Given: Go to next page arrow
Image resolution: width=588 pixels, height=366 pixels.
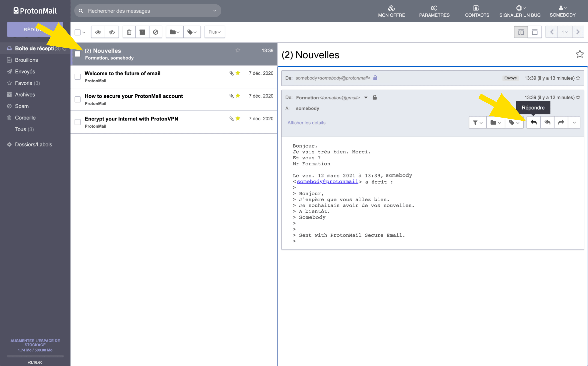Looking at the screenshot, I should tap(578, 32).
